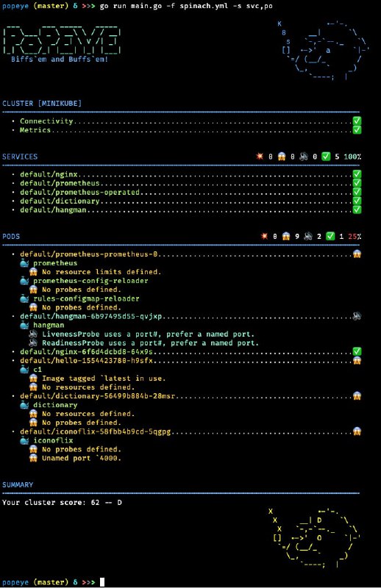
Task: Click speaker icon beside the ReadinessProbe warning
Action: tap(33, 343)
